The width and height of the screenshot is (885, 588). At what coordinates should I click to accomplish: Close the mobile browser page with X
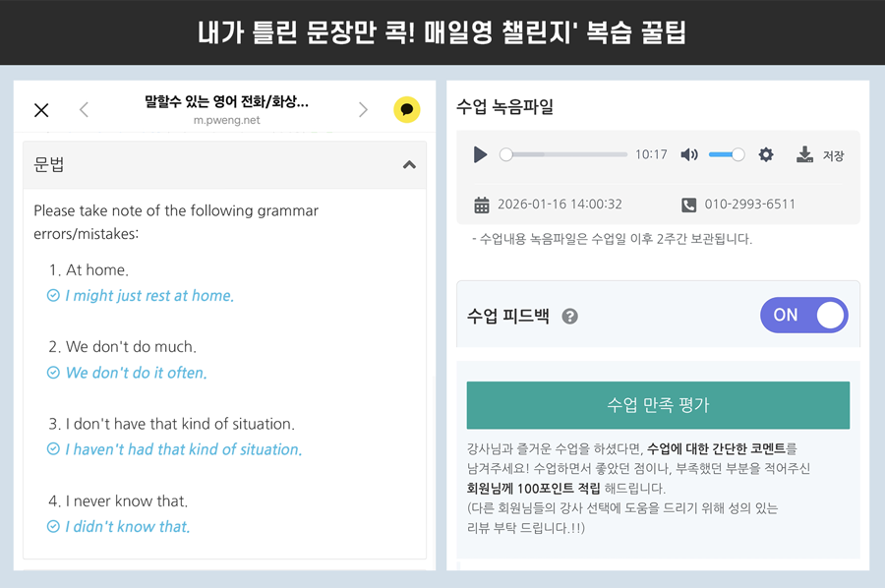tap(41, 110)
